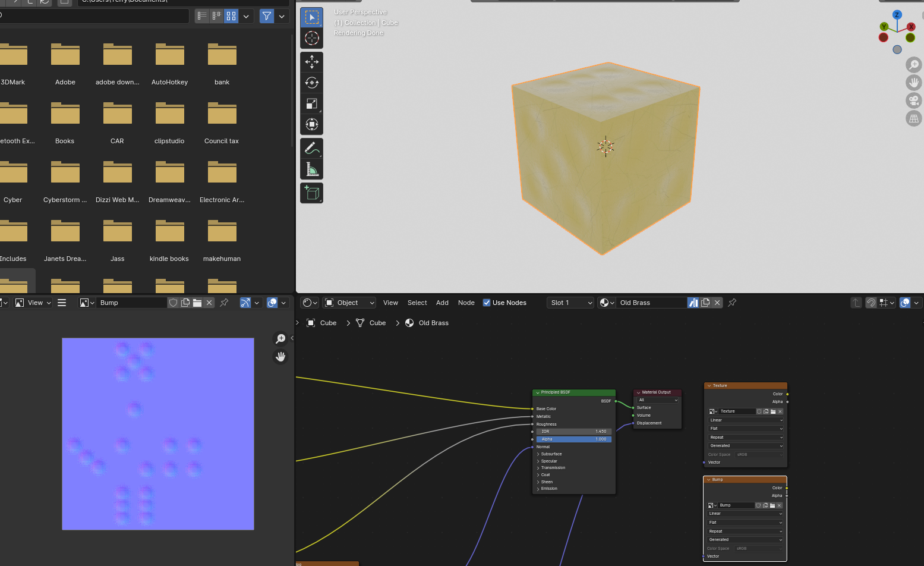Choose the 3D Cursor tool
Viewport: 924px width, 566px height.
[311, 39]
